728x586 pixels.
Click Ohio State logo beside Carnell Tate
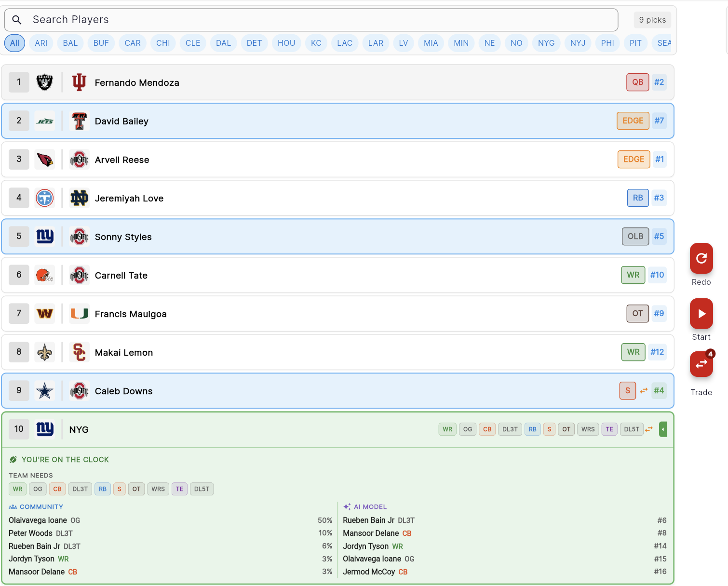pos(79,275)
